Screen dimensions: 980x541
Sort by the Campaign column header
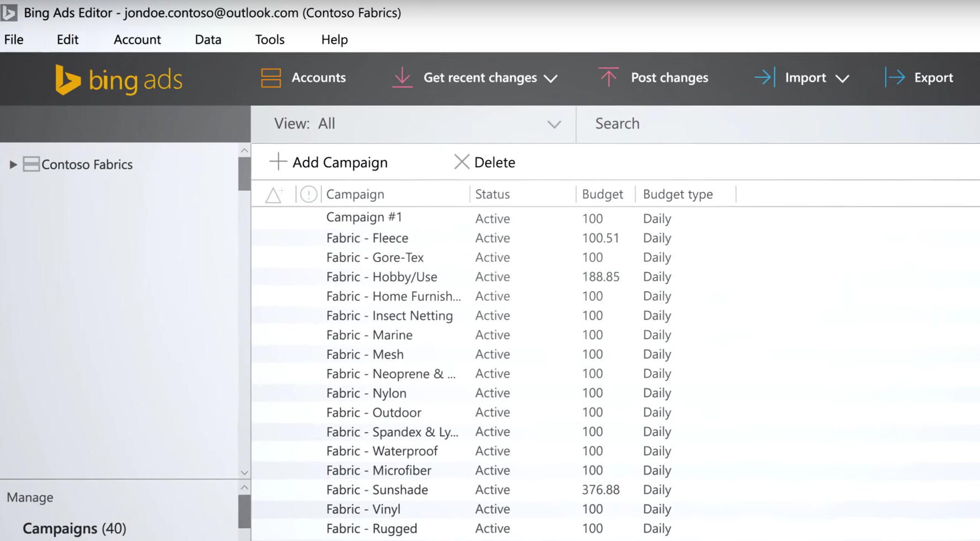tap(355, 194)
